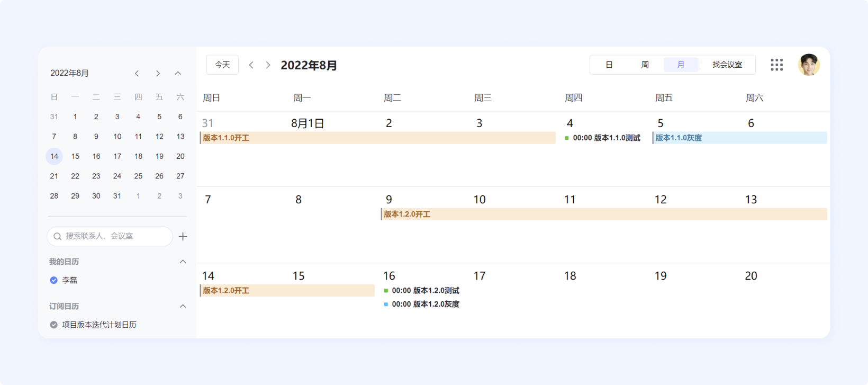Click the user profile avatar

click(809, 65)
